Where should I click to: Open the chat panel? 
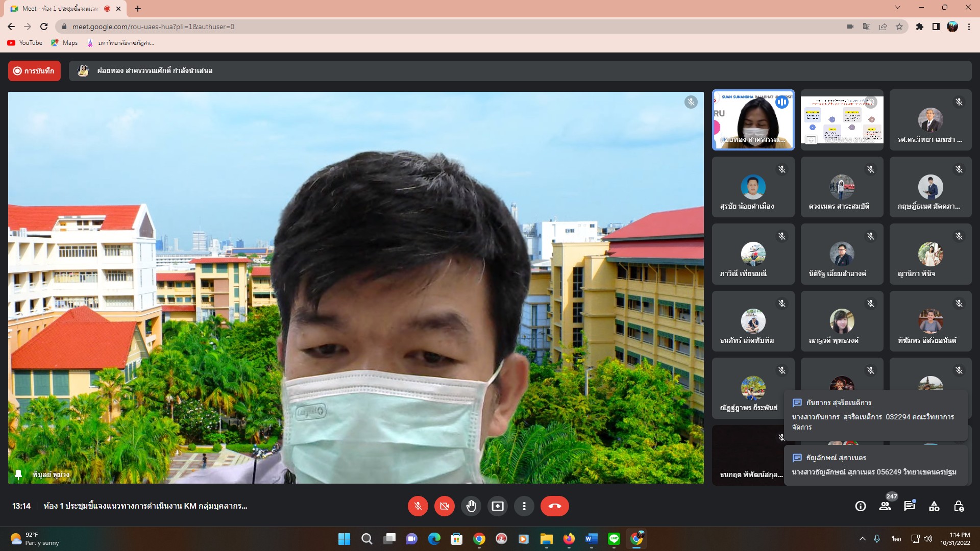click(910, 506)
